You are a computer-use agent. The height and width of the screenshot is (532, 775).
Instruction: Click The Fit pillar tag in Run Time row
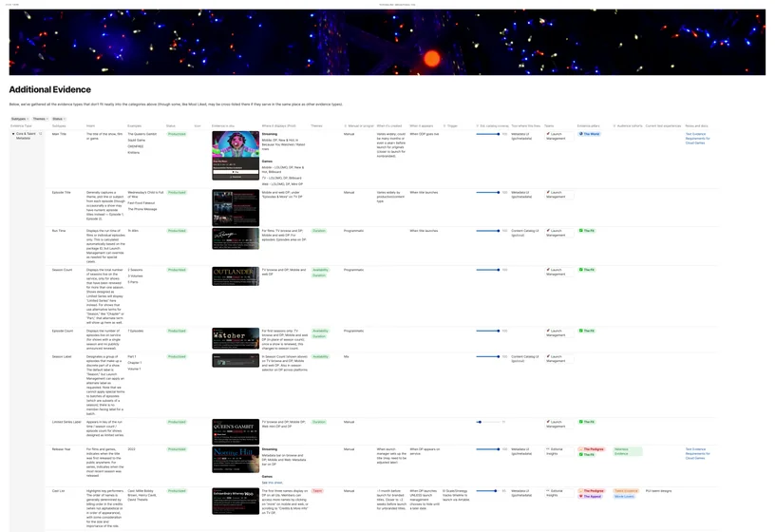click(587, 231)
